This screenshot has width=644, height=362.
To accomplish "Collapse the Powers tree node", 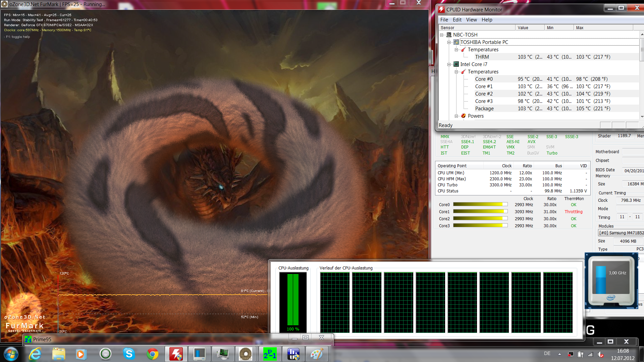I will [456, 116].
